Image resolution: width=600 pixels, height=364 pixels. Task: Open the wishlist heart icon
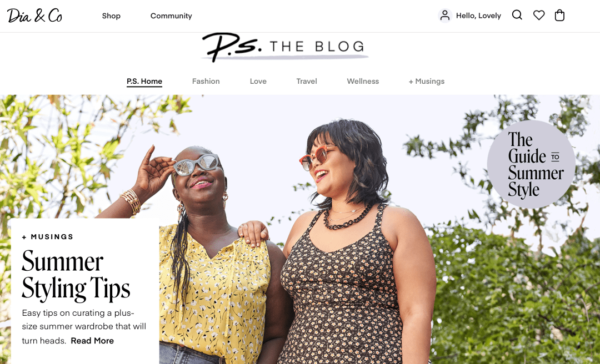[539, 16]
